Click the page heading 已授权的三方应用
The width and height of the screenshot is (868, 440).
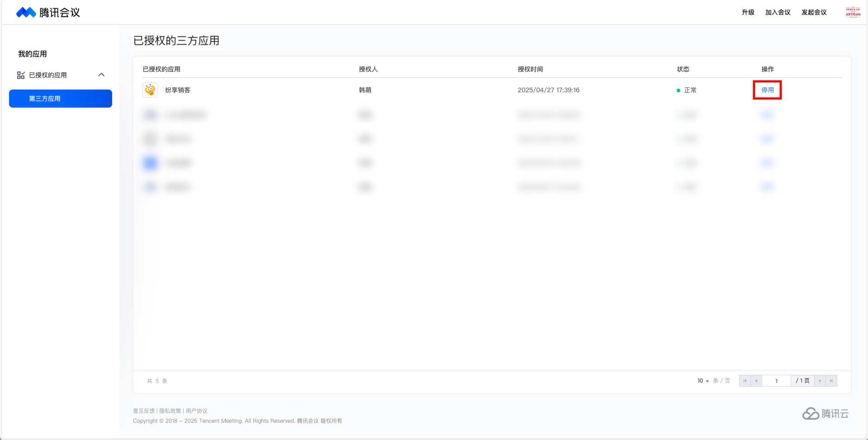pyautogui.click(x=176, y=41)
